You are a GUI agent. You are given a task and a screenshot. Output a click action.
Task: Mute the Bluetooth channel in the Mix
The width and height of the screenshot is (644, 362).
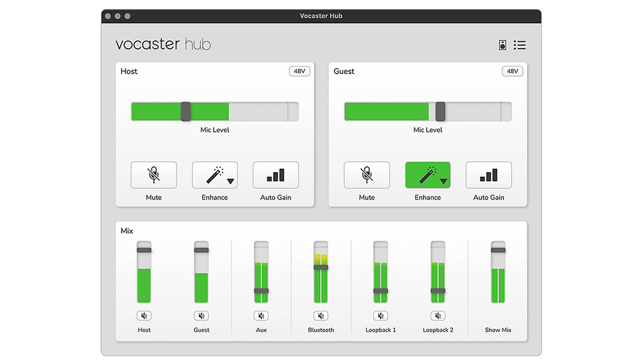(x=320, y=315)
